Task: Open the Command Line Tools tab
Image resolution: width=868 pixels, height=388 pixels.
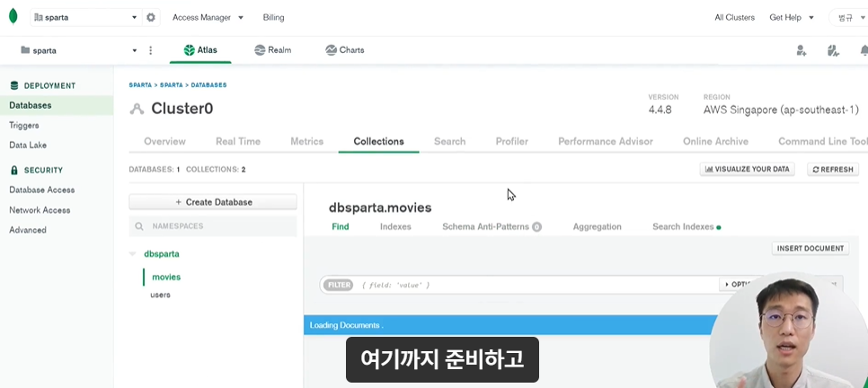Action: tap(822, 141)
